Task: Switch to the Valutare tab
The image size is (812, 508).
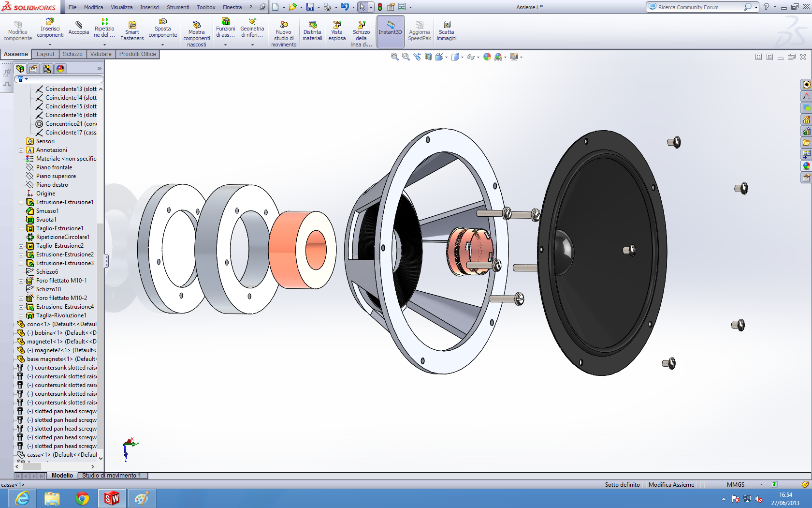Action: [101, 54]
